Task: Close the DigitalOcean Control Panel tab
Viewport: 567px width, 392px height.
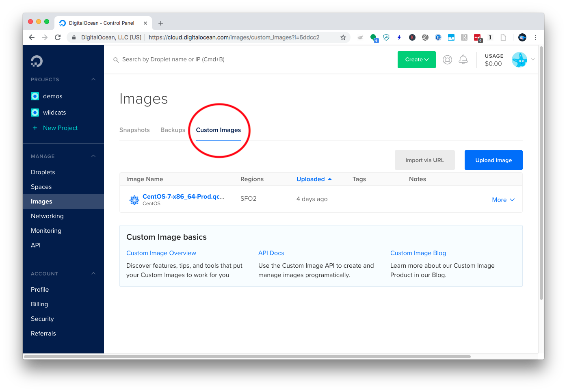Action: [145, 23]
